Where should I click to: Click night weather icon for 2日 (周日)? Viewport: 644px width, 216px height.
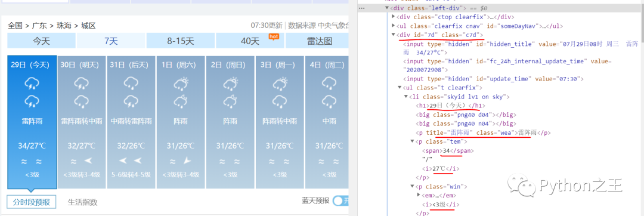(230, 101)
